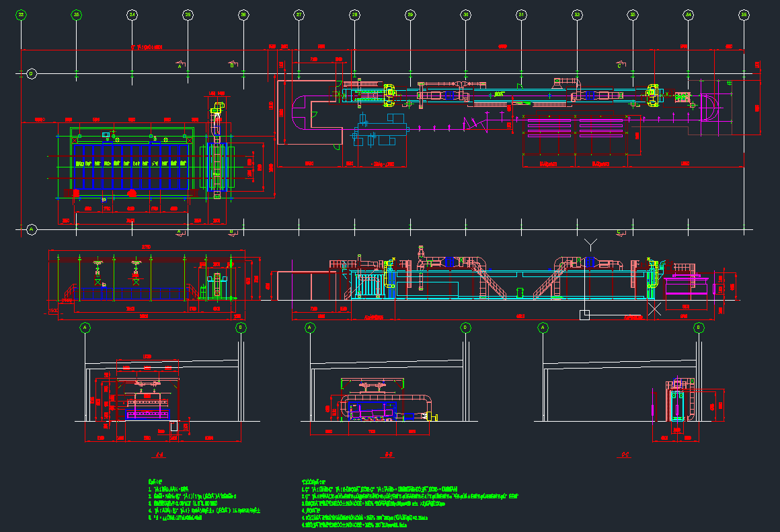This screenshot has width=780, height=532.
Task: Select row axis bubble A at left edge
Action: tap(31, 229)
